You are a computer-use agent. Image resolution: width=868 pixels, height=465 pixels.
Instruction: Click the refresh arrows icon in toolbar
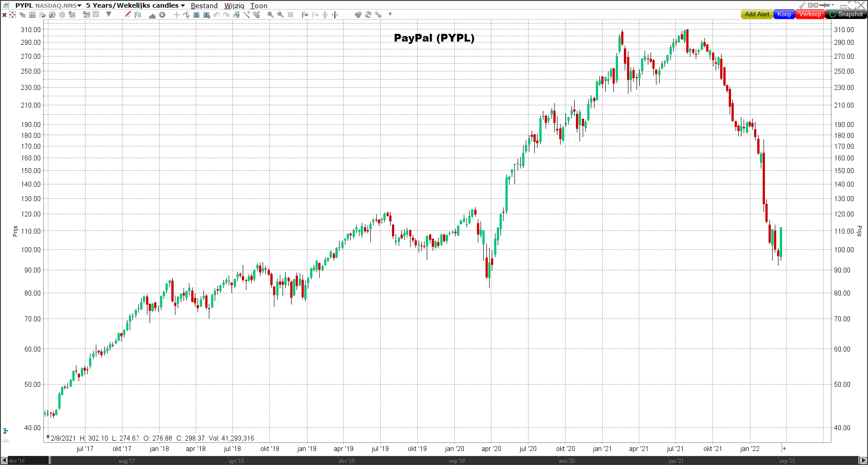click(x=368, y=14)
